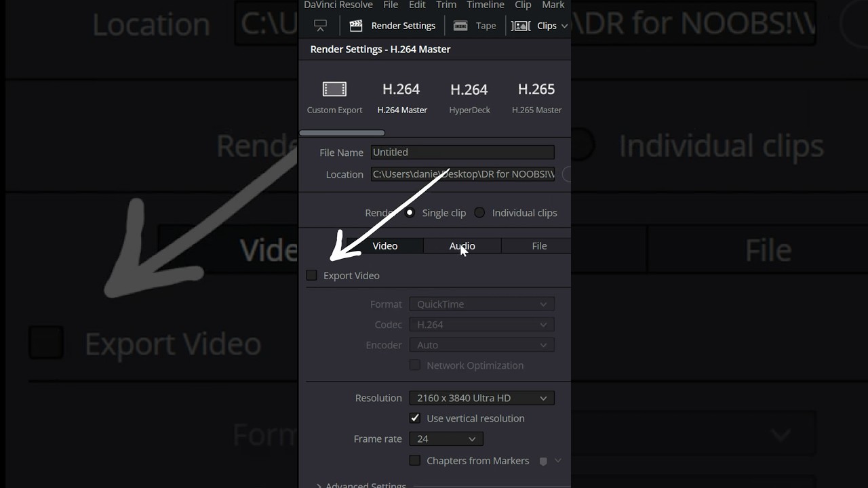Image resolution: width=868 pixels, height=488 pixels.
Task: Click the 'Render Settings - H.264 Master' panel title
Action: point(380,49)
